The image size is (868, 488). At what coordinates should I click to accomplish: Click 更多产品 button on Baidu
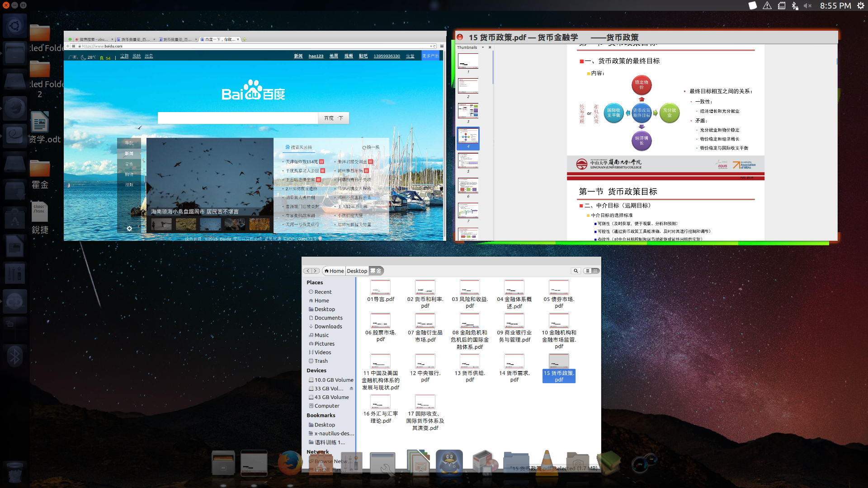click(x=430, y=56)
